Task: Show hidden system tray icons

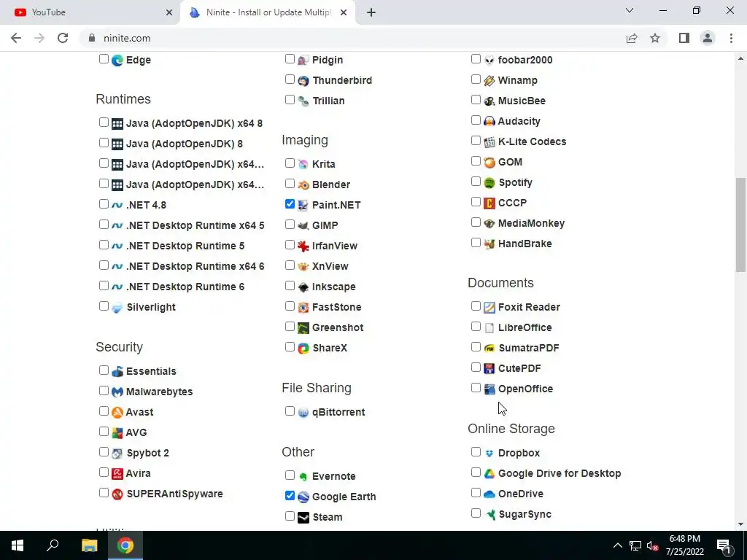Action: [617, 545]
